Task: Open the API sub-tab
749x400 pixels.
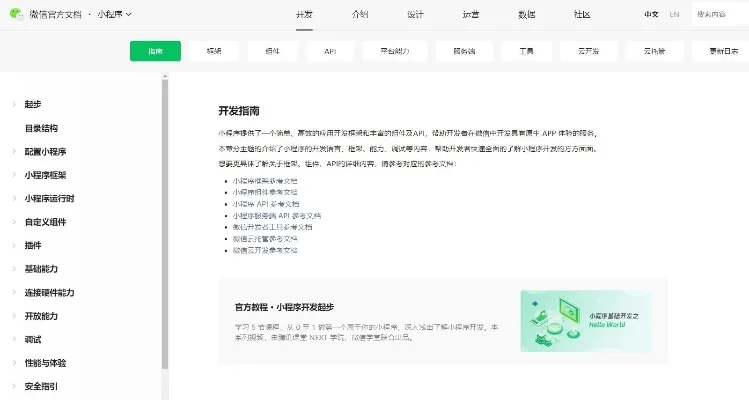Action: pos(330,51)
